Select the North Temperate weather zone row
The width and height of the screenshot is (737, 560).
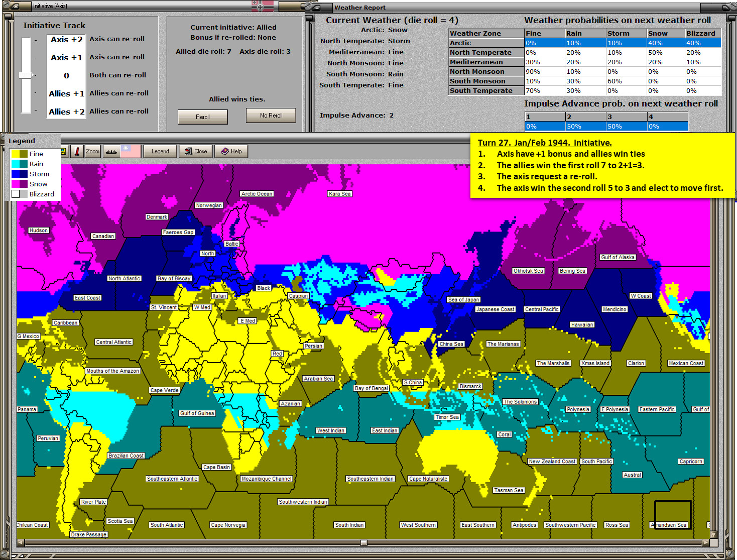click(585, 52)
